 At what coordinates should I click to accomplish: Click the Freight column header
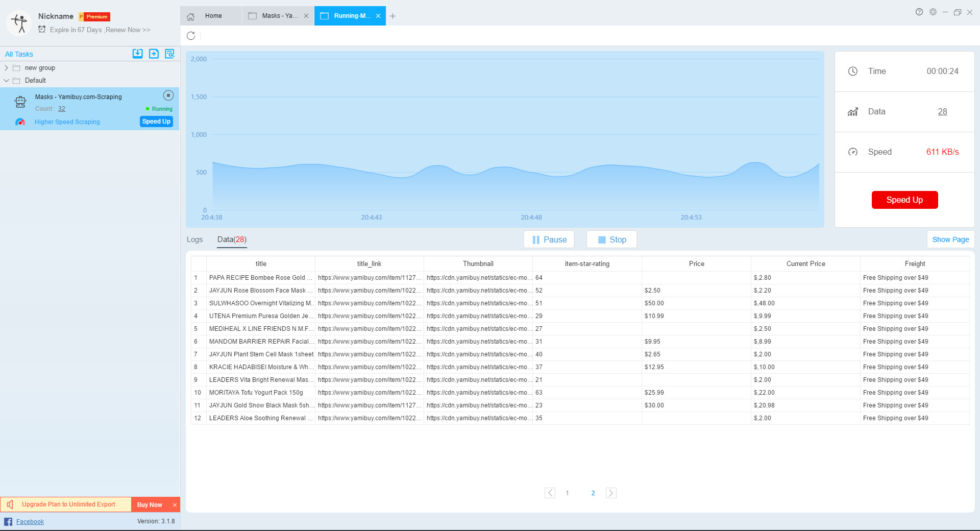coord(915,264)
